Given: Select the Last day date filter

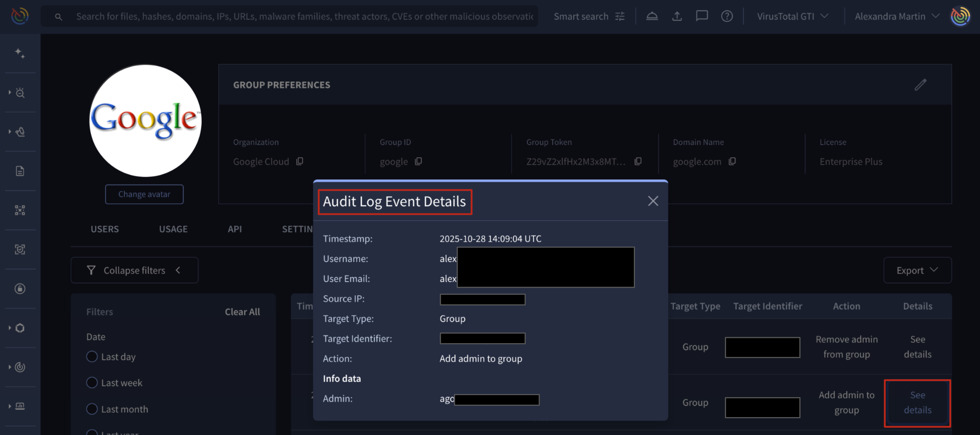Looking at the screenshot, I should tap(92, 357).
